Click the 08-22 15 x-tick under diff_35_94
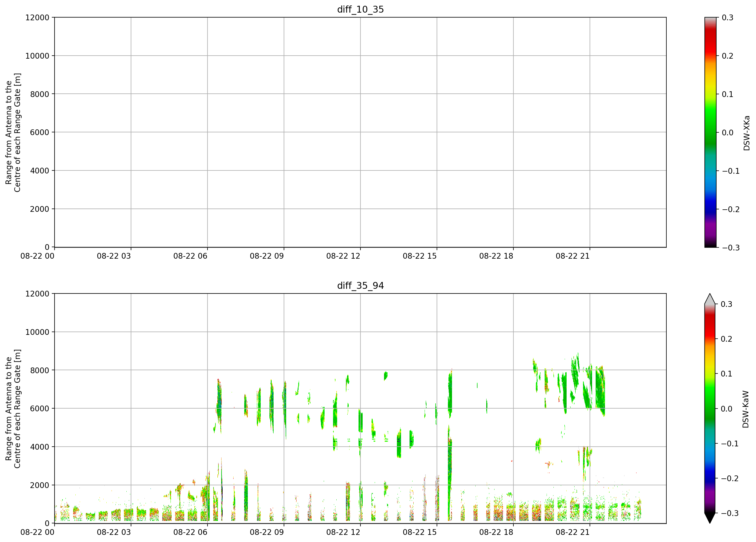The image size is (756, 542). coord(420,532)
